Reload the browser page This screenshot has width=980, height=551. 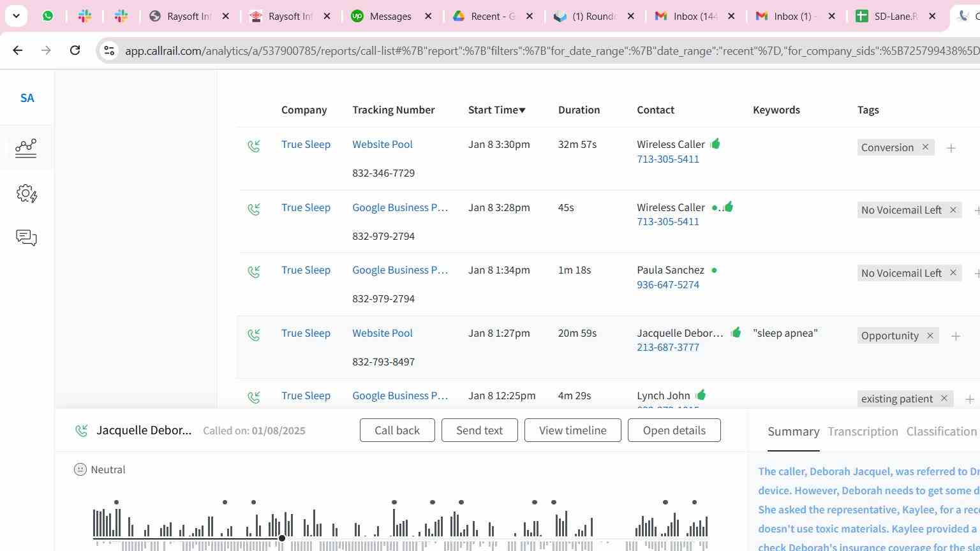click(x=75, y=50)
